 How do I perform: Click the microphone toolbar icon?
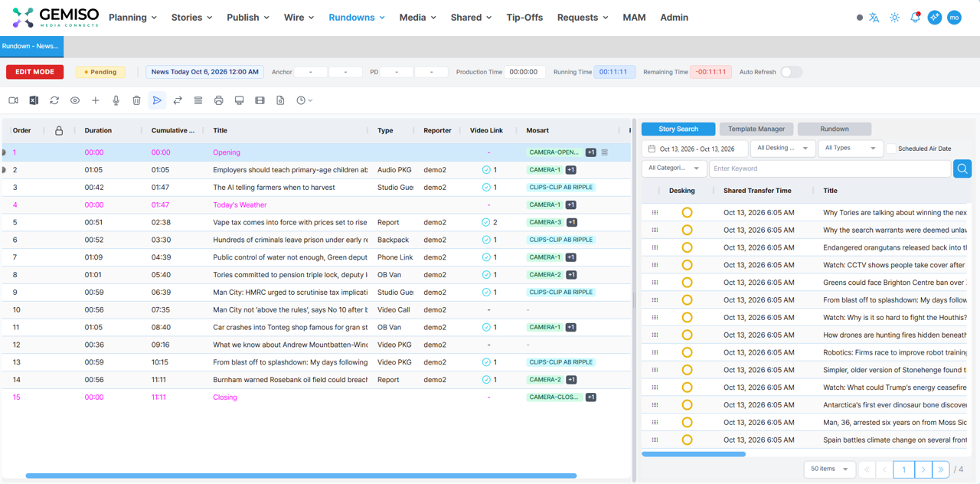[116, 100]
